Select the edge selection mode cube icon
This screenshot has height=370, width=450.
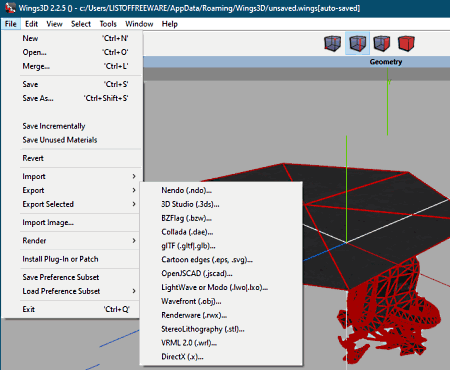[x=357, y=44]
